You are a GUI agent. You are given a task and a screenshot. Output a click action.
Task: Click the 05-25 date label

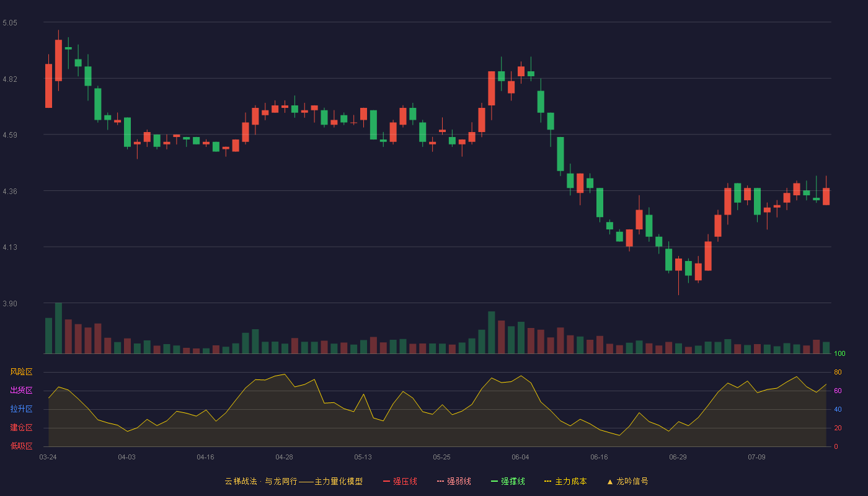441,457
